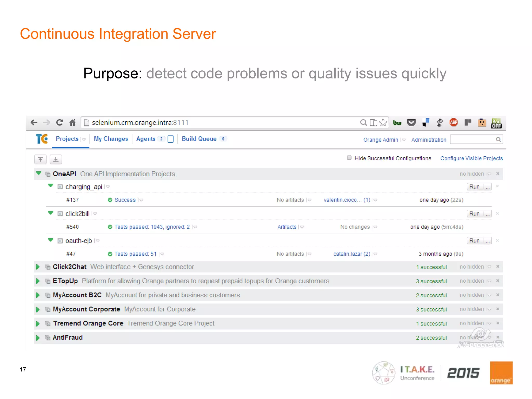Expand the ETopUp project

(x=38, y=281)
